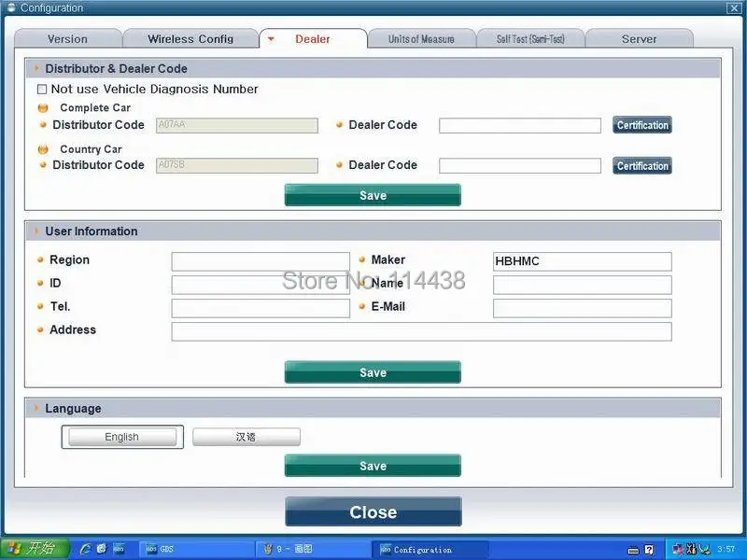Focus the Complete Car Dealer Code field
The image size is (747, 560).
pos(520,125)
